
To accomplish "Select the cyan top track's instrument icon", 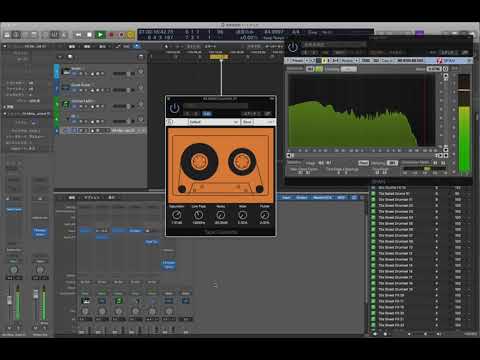I will pos(66,71).
